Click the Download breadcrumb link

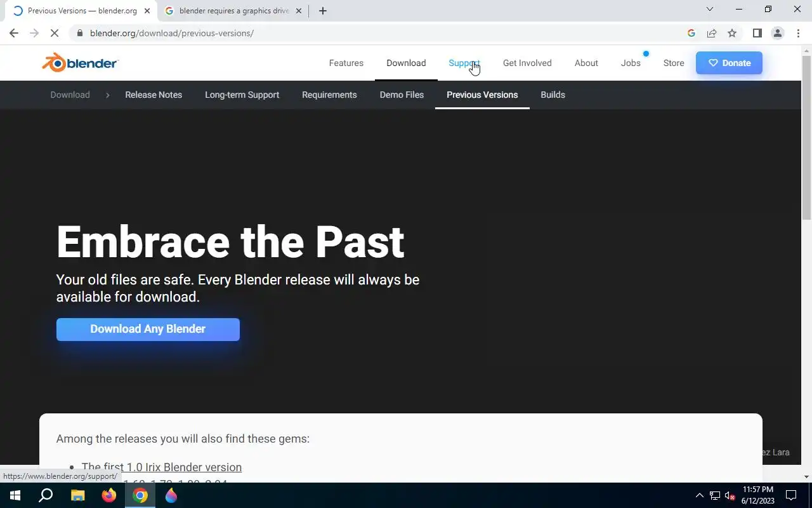(x=70, y=95)
